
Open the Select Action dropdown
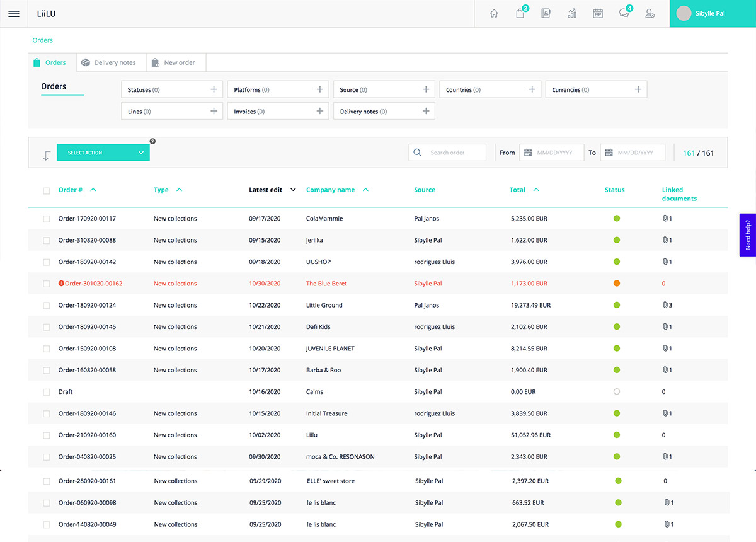[103, 153]
